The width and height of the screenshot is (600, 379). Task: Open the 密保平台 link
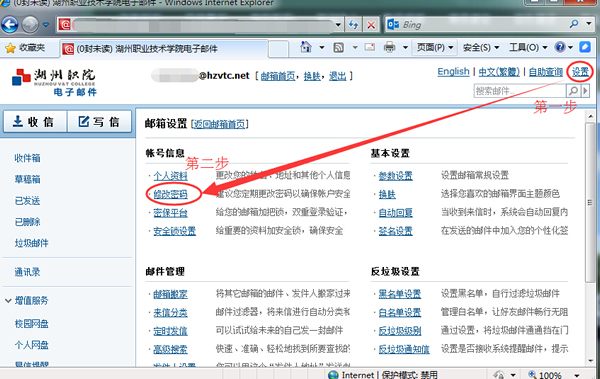[170, 213]
